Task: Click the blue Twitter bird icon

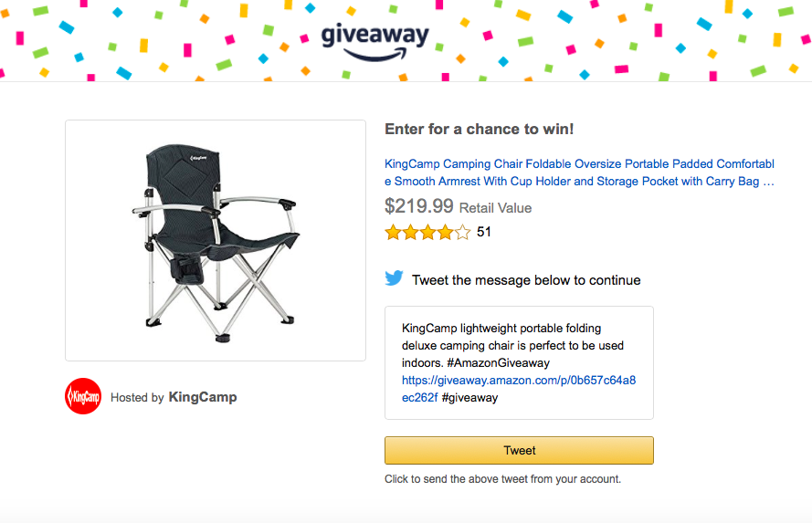Action: 394,278
